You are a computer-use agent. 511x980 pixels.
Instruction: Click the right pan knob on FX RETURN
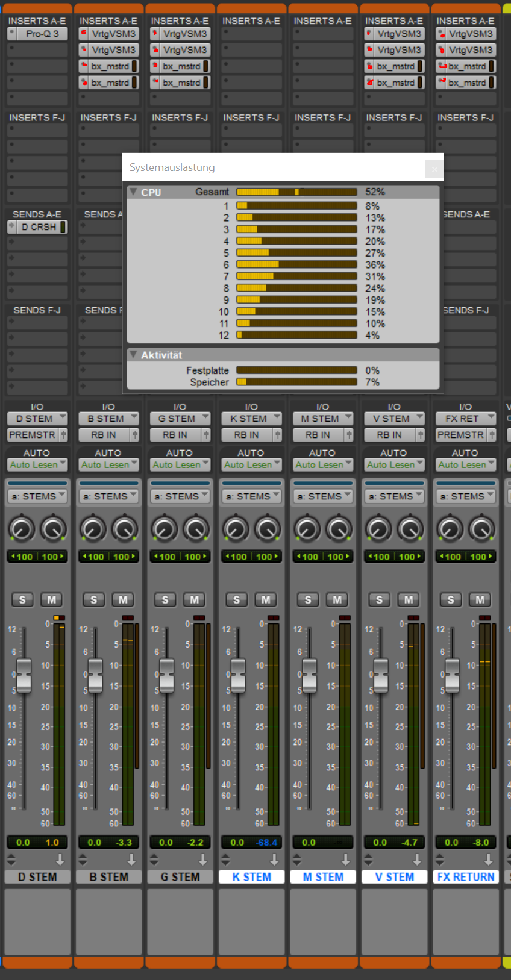coord(481,529)
